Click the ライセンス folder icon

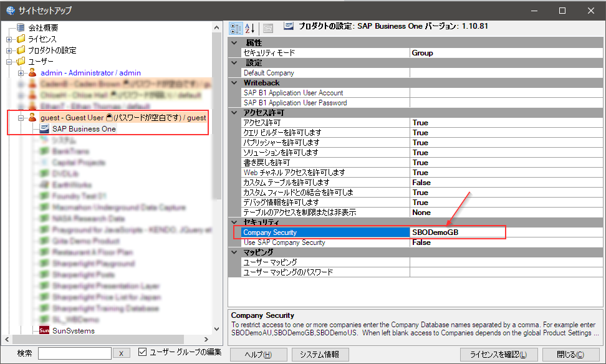(x=21, y=39)
